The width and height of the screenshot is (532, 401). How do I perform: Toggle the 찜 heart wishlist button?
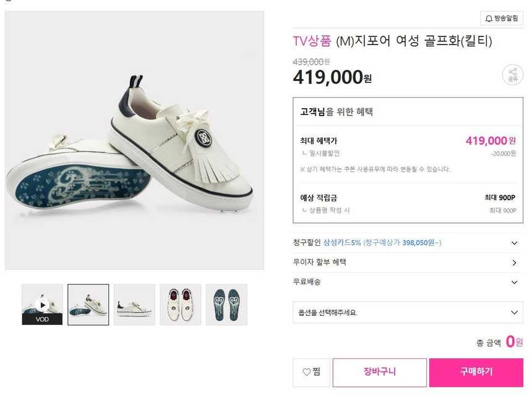coord(311,373)
